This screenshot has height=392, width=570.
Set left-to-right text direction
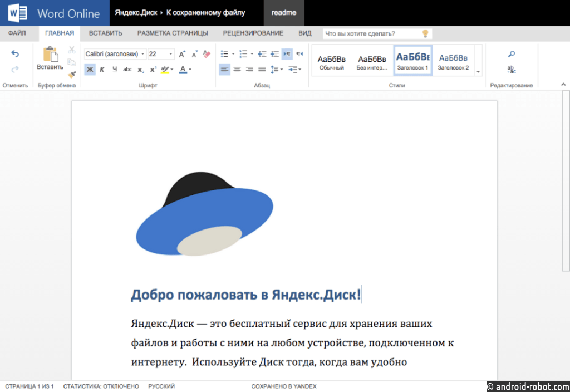coord(287,54)
